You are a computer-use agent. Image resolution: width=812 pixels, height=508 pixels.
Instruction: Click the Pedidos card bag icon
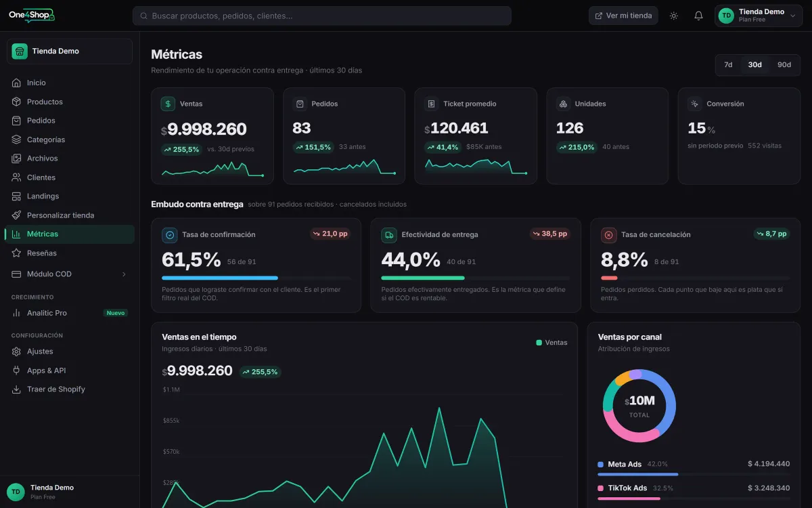coord(300,104)
